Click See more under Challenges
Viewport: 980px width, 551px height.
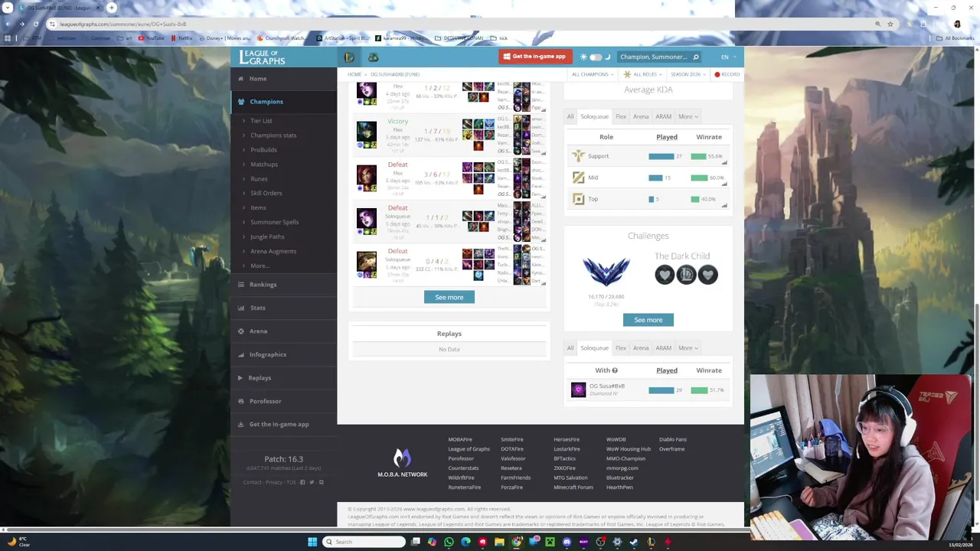click(x=648, y=320)
